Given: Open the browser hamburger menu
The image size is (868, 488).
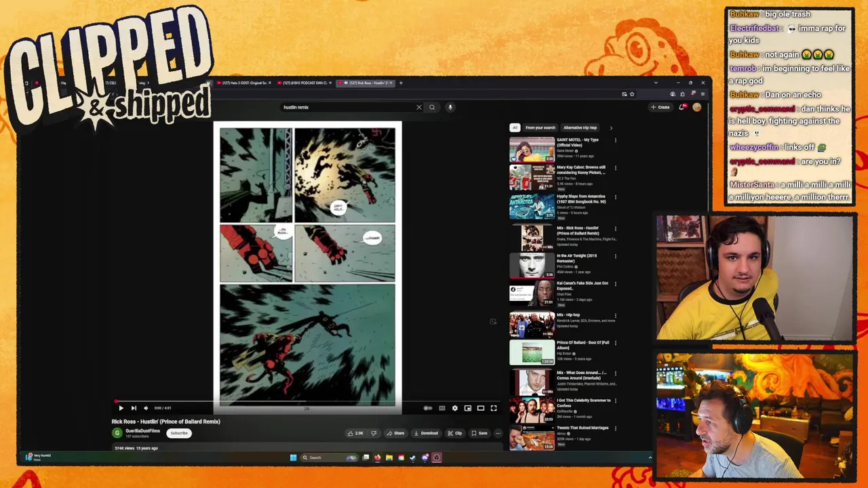Looking at the screenshot, I should (703, 94).
